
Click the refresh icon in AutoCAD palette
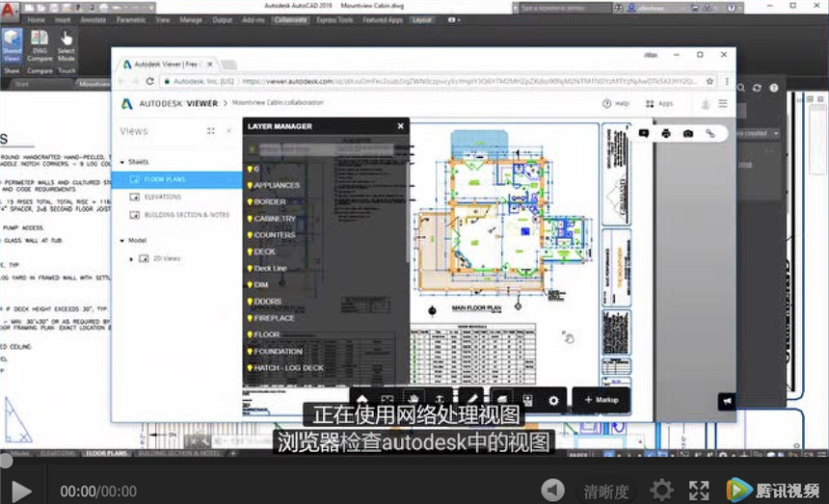[x=757, y=88]
